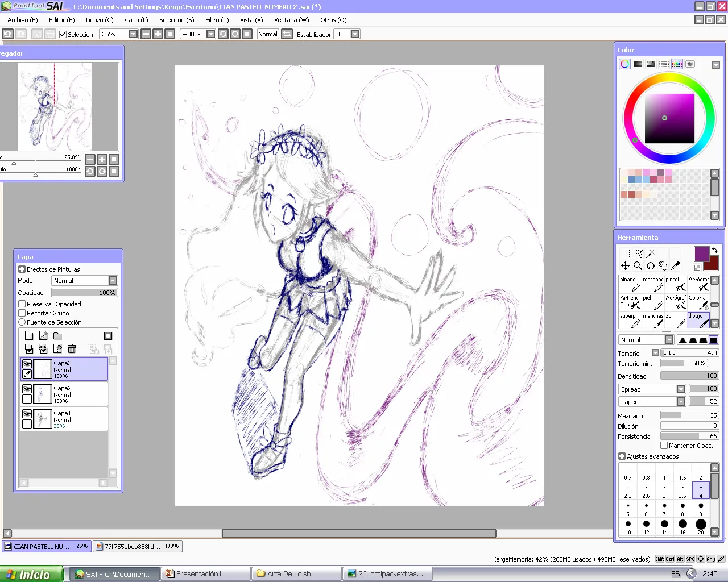This screenshot has width=728, height=582.
Task: Choose the manchas brush
Action: coord(653,320)
